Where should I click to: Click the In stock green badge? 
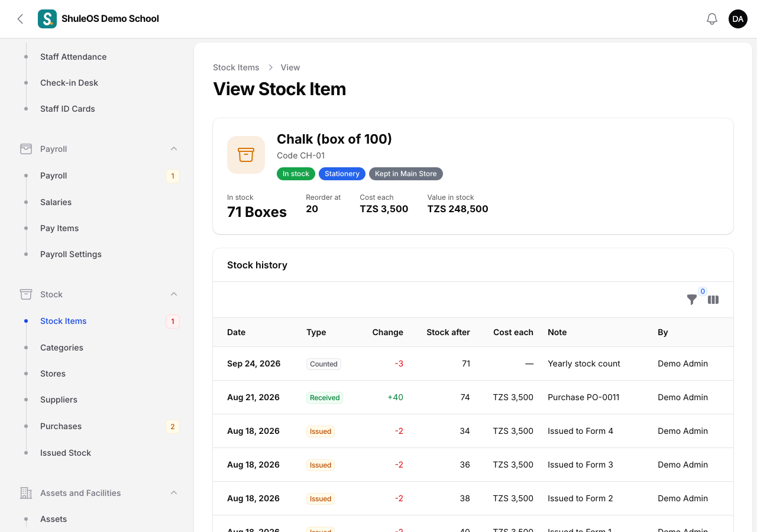[x=296, y=174]
